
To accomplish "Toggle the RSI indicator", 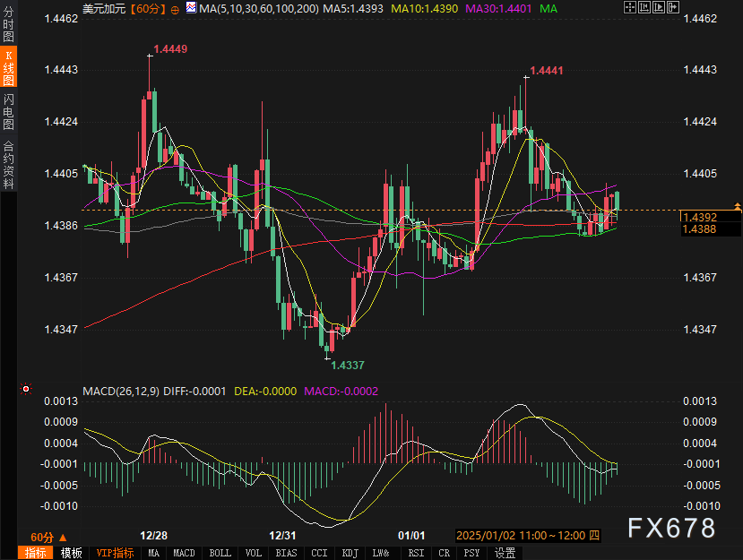I will pos(416,553).
